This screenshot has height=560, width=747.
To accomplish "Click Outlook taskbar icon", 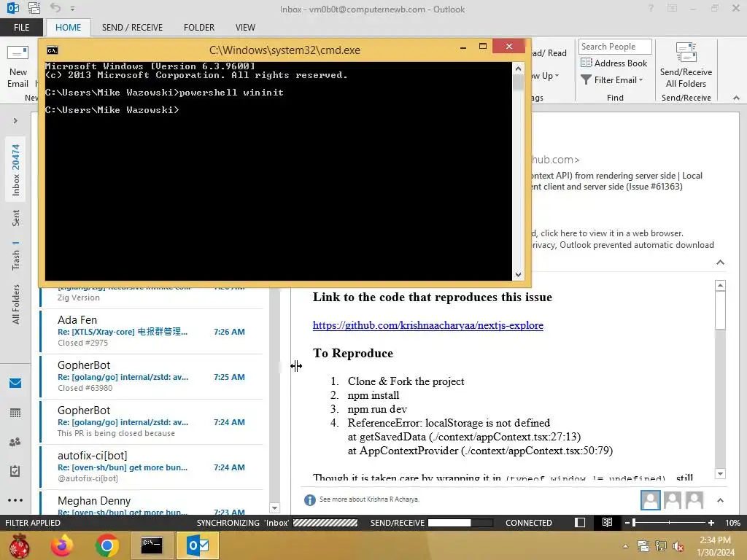I will coord(198,545).
